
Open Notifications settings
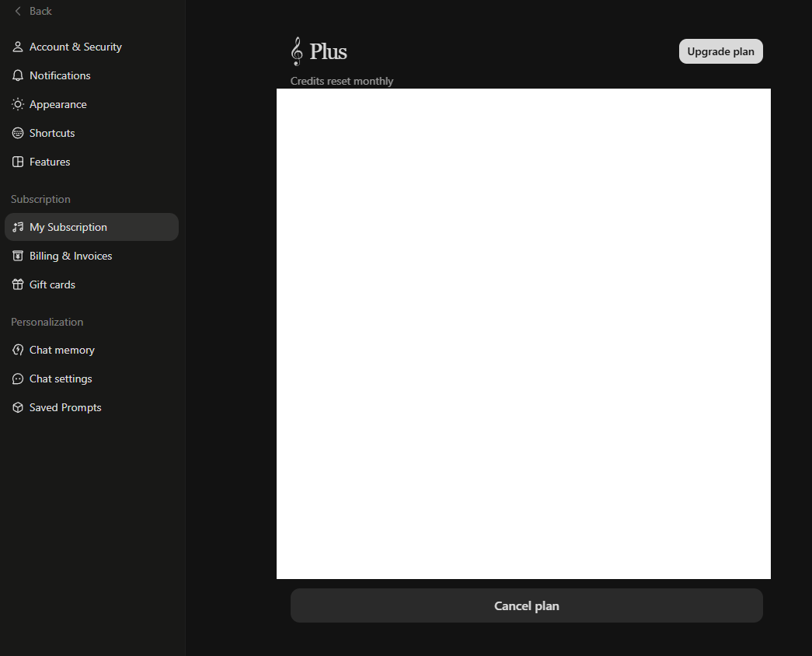coord(92,75)
